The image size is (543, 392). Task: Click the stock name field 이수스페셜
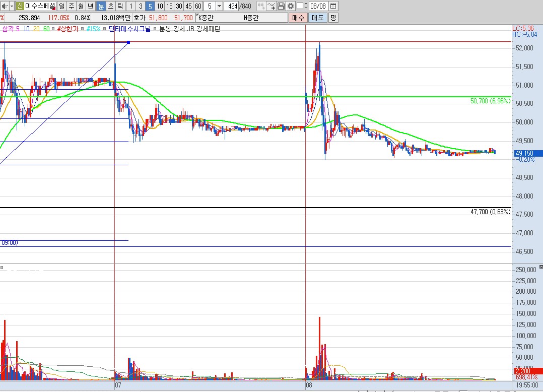click(40, 6)
